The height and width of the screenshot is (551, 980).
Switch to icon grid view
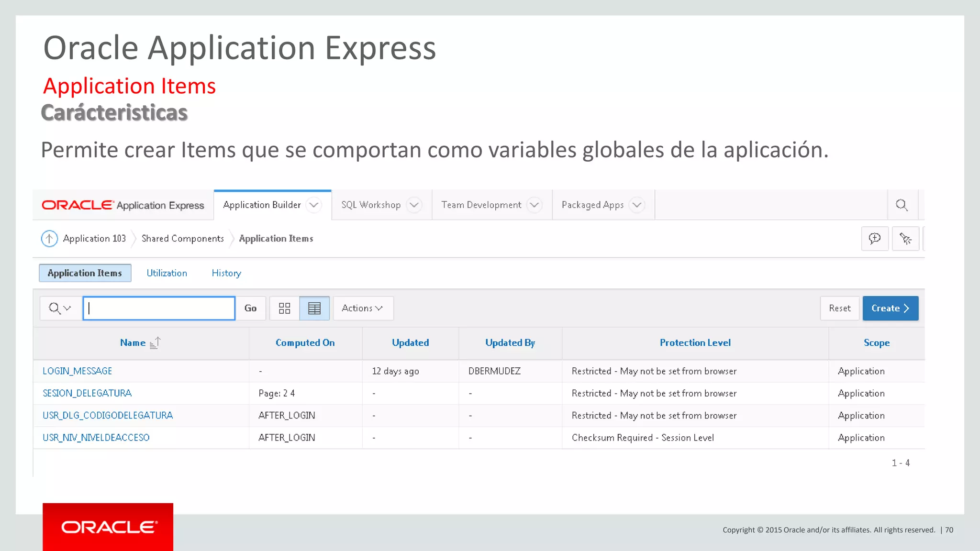(x=285, y=308)
